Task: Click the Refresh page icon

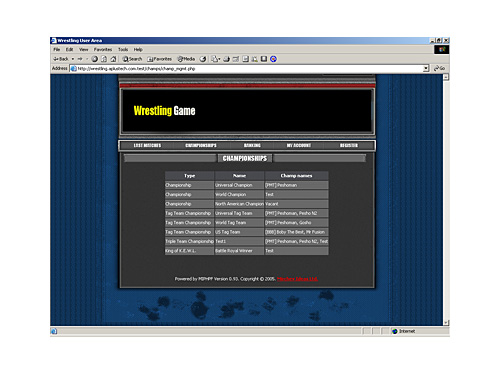Action: [104, 59]
